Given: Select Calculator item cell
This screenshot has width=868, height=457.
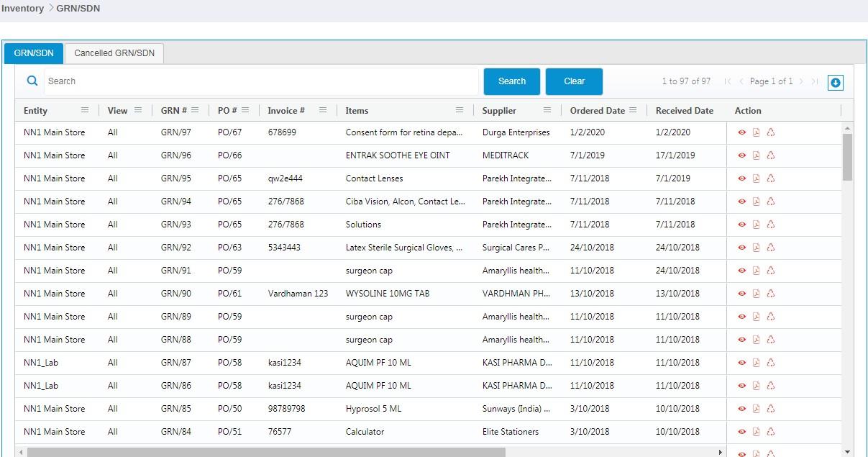Looking at the screenshot, I should (x=365, y=432).
